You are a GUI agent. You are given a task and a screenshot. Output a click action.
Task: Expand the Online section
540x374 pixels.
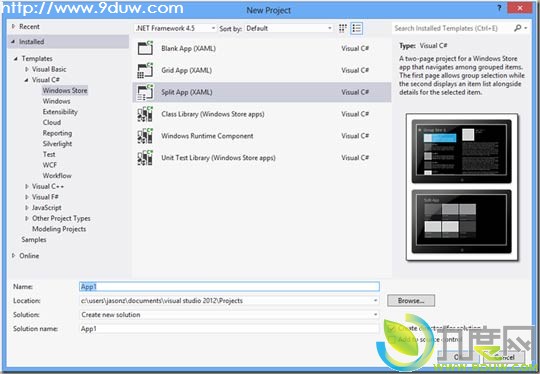13,256
